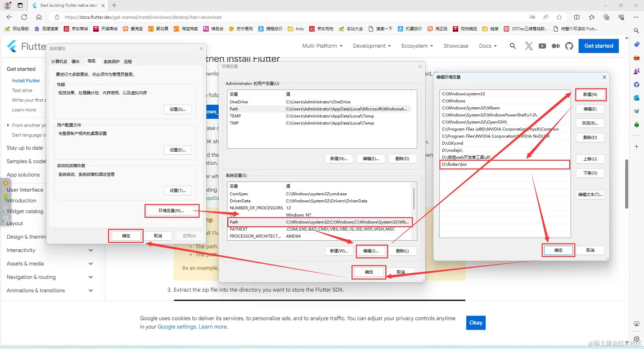Open the Ecosystem dropdown
Image resolution: width=644 pixels, height=349 pixels.
coord(417,46)
